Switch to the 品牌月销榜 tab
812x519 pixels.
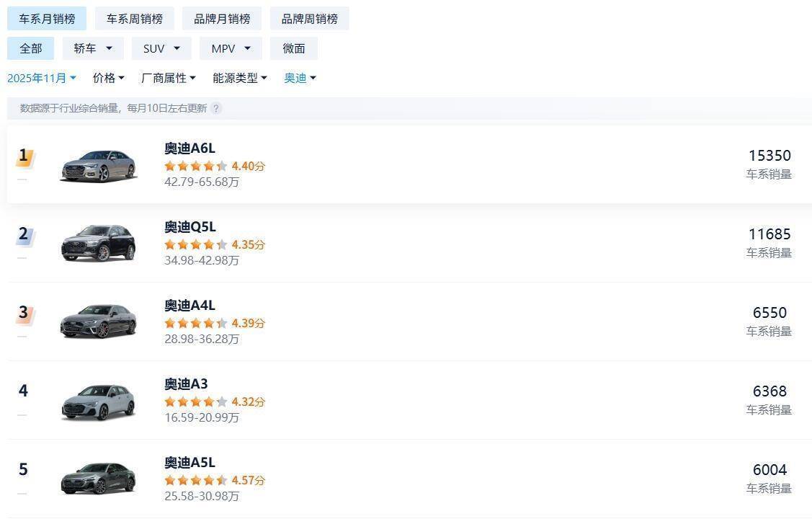pyautogui.click(x=222, y=19)
